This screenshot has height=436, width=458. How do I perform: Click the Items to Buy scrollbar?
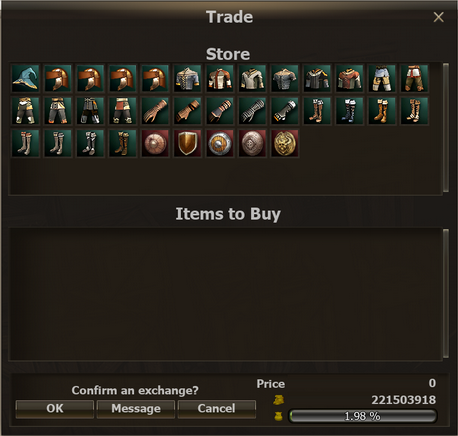pos(446,294)
